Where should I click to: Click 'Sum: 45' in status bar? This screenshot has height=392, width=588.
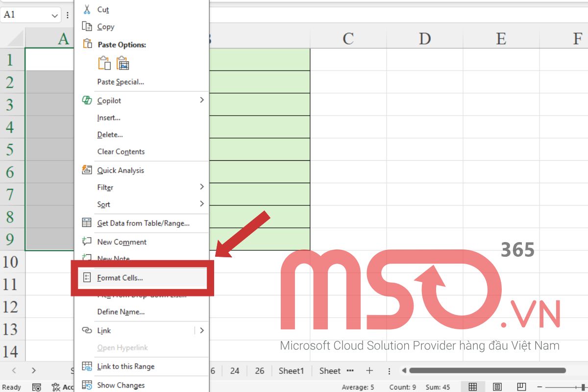pyautogui.click(x=438, y=387)
